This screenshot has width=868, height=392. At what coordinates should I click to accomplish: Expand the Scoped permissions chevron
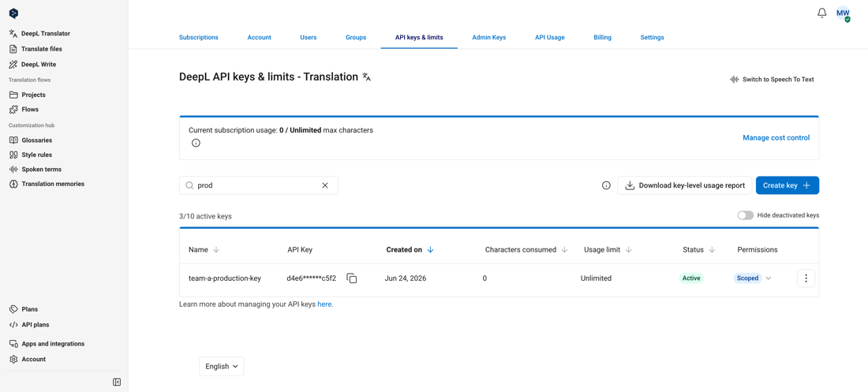click(x=769, y=278)
